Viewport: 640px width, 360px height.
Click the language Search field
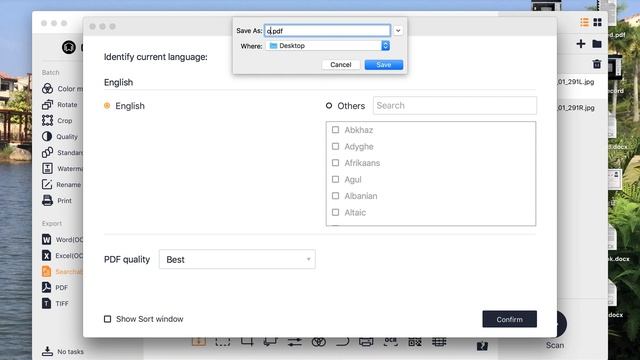[455, 105]
